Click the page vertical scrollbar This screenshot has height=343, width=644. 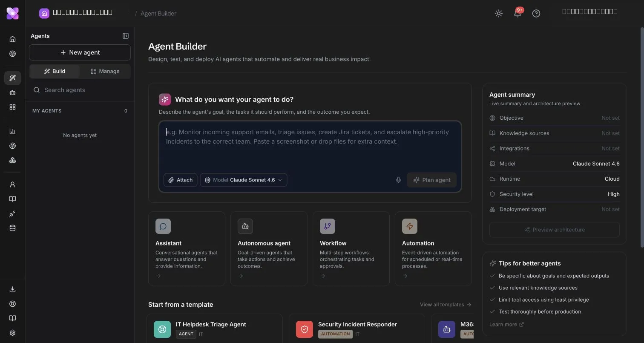pos(642,137)
